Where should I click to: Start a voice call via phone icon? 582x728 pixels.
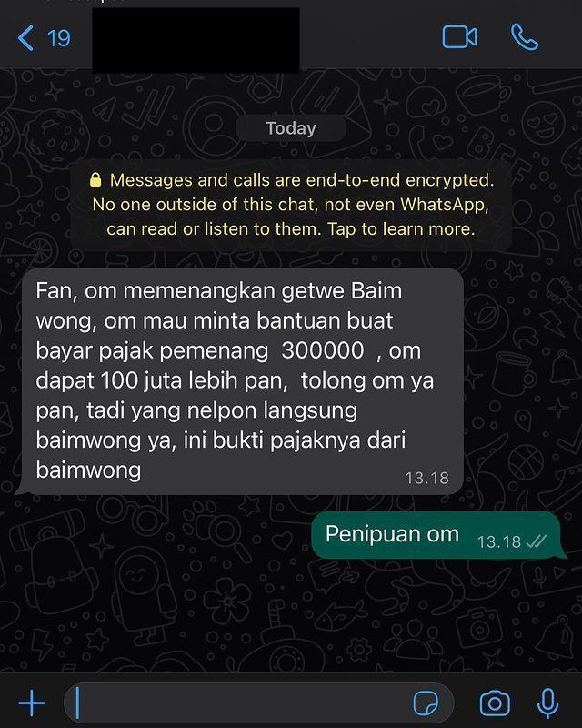pos(525,37)
